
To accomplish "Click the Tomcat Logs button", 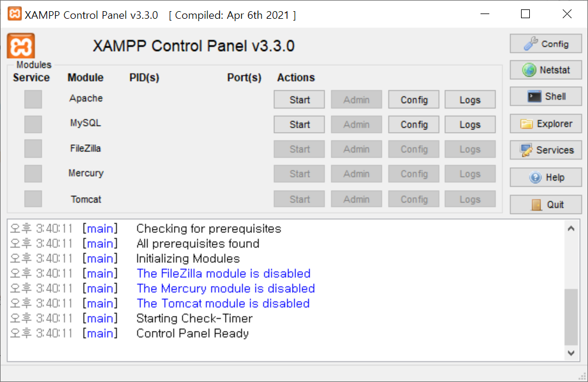I will click(x=470, y=199).
